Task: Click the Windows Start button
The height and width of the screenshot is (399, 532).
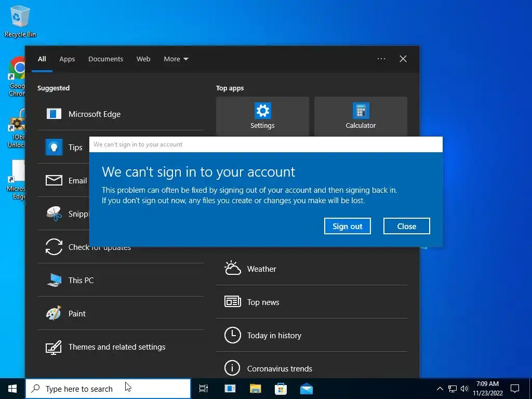Action: click(x=12, y=389)
